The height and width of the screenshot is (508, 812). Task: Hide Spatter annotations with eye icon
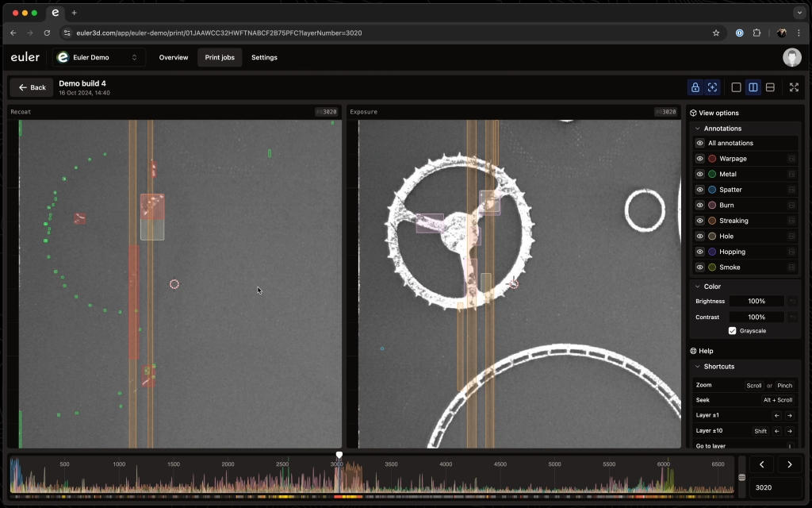tap(700, 190)
